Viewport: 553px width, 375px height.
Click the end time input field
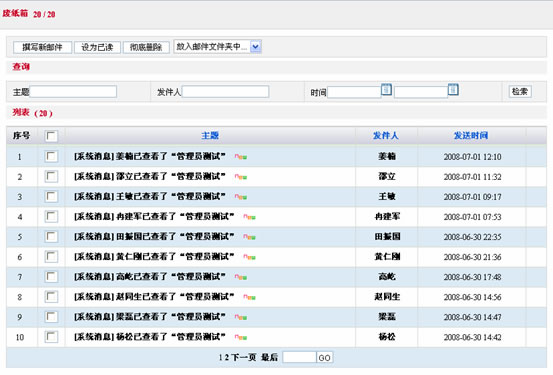click(x=421, y=92)
